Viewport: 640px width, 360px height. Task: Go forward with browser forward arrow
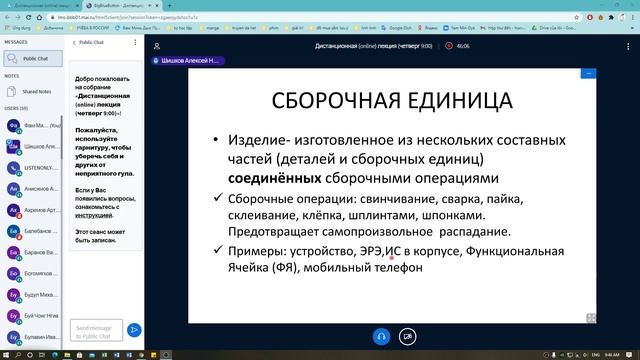[x=18, y=18]
